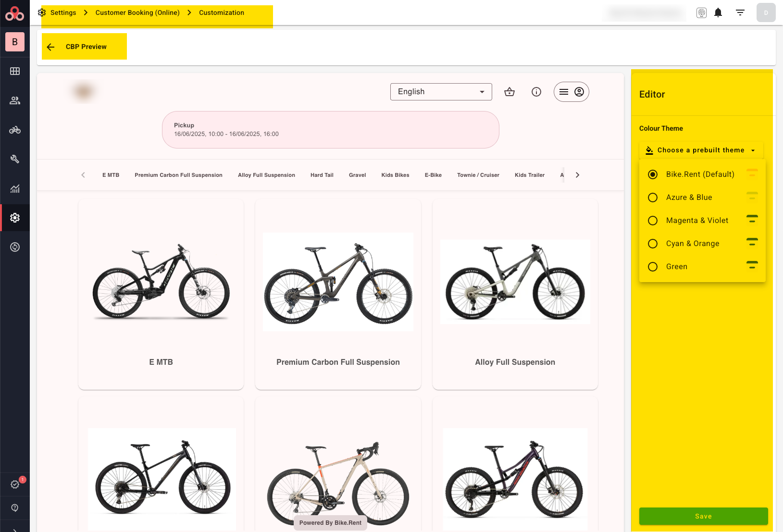Viewport: 783px width, 532px height.
Task: Switch to Kids Trailer category tab
Action: point(530,175)
